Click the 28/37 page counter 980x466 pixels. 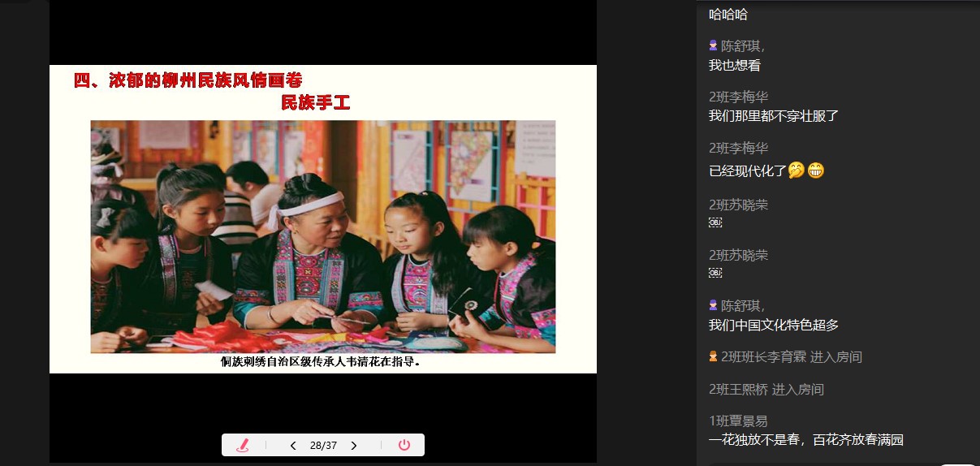323,445
